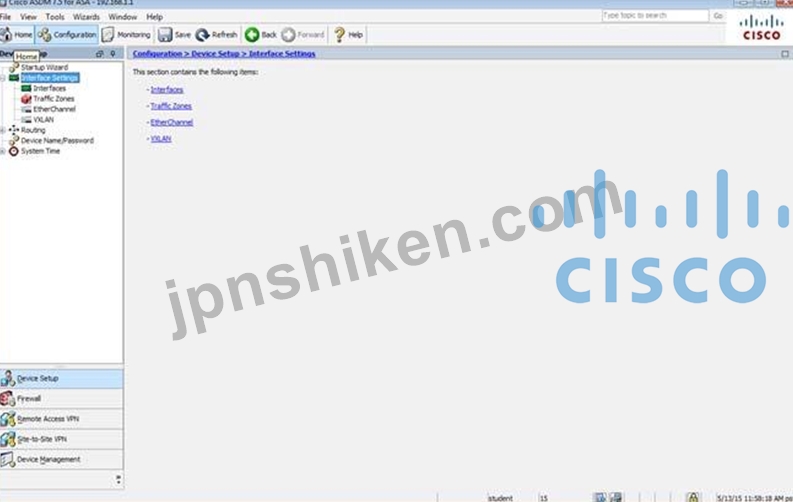Click the Routing node icon
793x502 pixels.
[14, 130]
